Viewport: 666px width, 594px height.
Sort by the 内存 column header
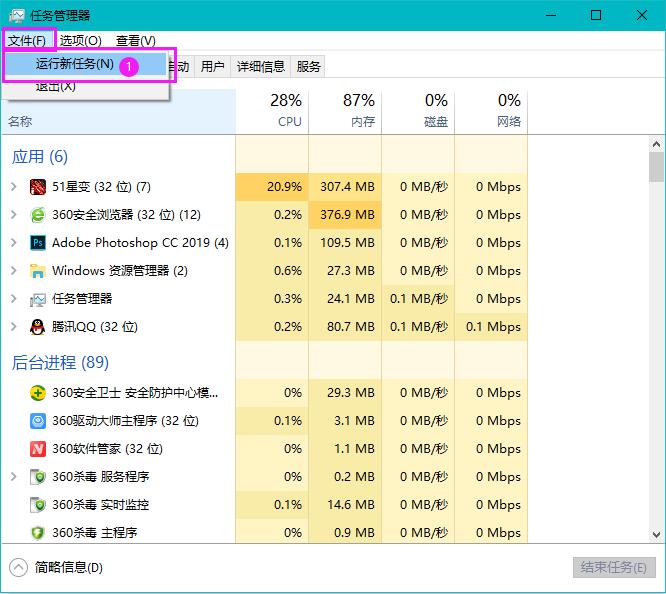[x=345, y=111]
